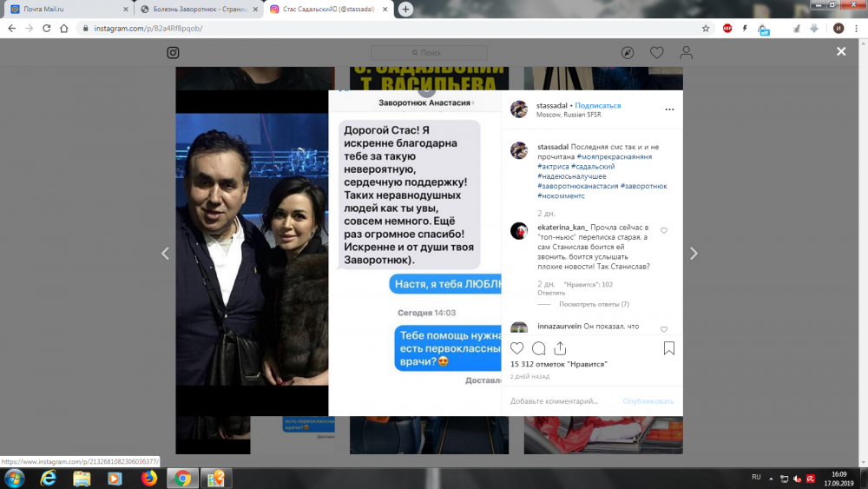868x489 pixels.
Task: Click the comment input field
Action: pyautogui.click(x=563, y=401)
